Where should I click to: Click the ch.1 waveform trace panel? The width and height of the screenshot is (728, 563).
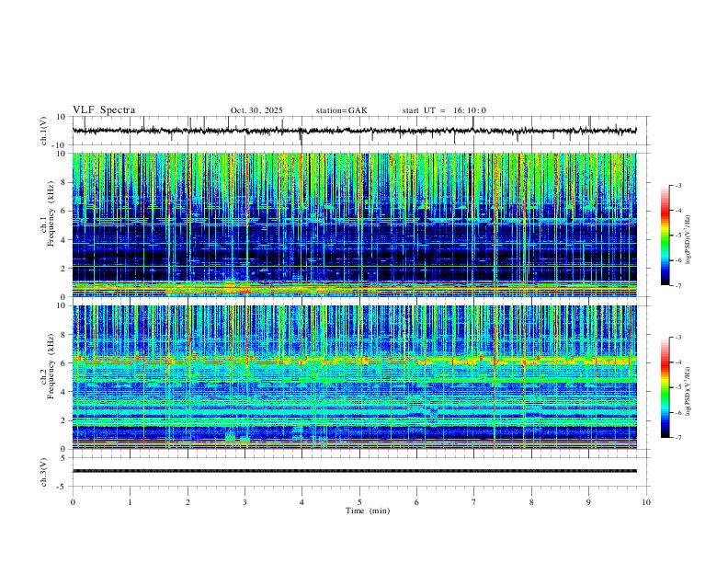[x=361, y=131]
